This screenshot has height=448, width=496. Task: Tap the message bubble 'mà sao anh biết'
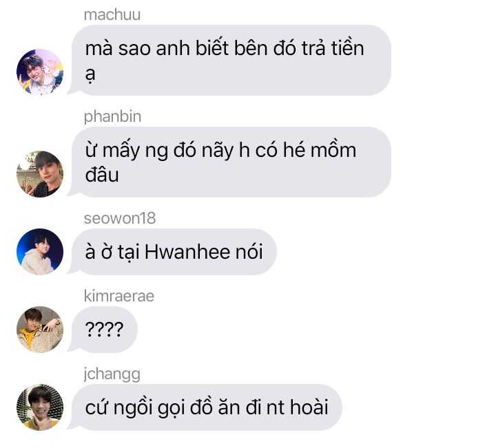pyautogui.click(x=231, y=61)
